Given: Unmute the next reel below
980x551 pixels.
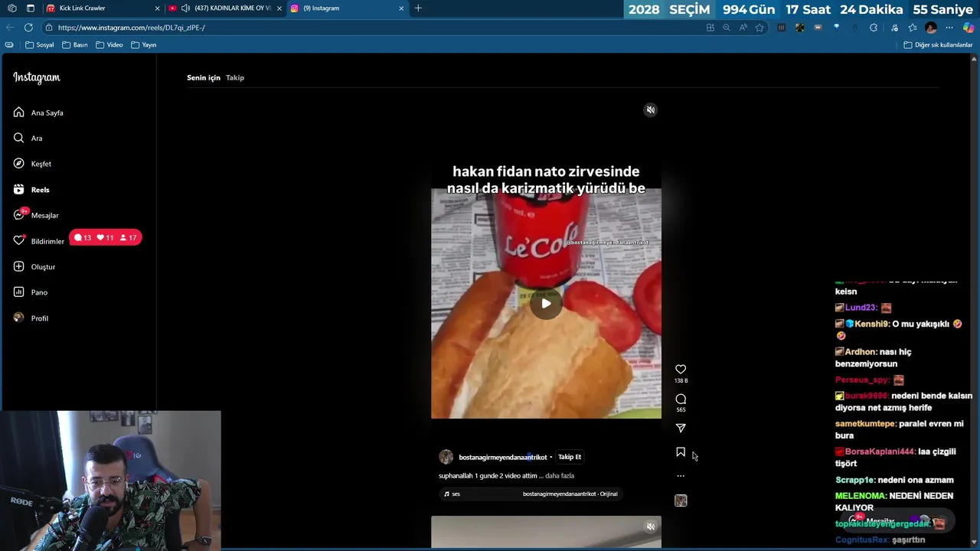Looking at the screenshot, I should pyautogui.click(x=650, y=527).
